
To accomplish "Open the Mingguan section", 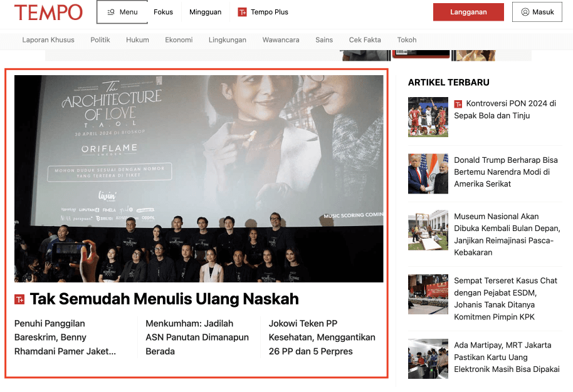I will pyautogui.click(x=205, y=12).
